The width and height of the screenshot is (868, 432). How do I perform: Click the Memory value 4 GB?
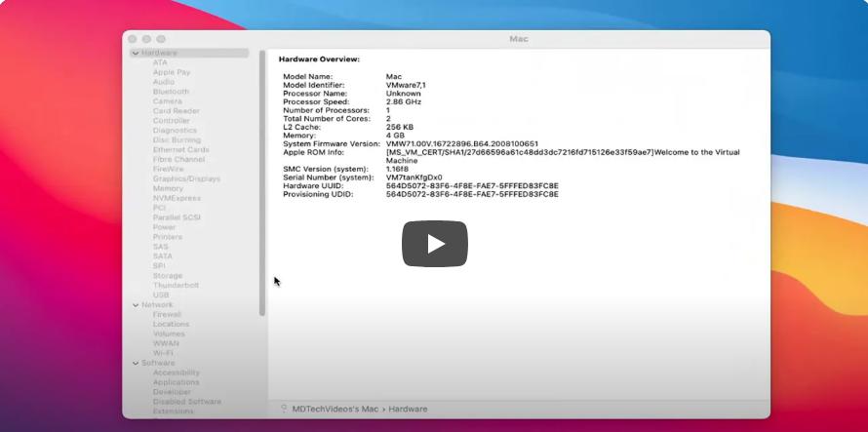395,136
